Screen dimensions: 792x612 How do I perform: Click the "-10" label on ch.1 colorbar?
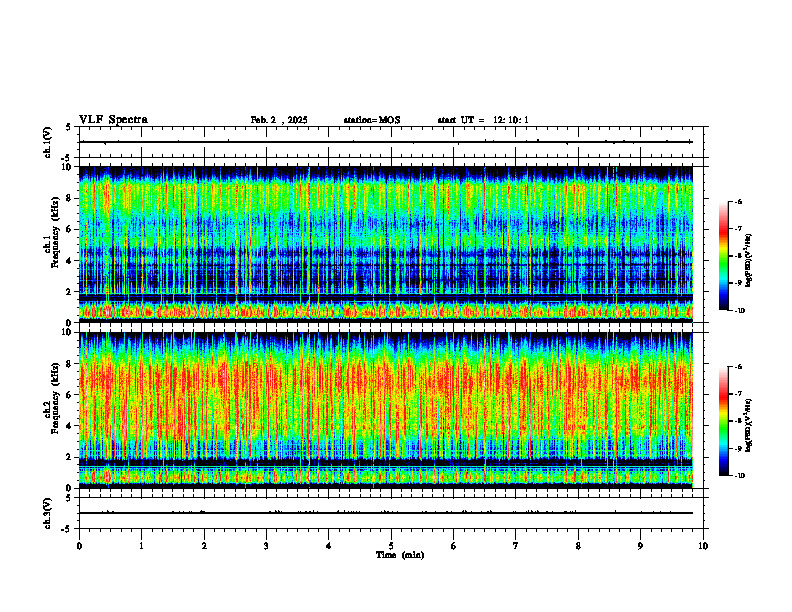click(739, 311)
